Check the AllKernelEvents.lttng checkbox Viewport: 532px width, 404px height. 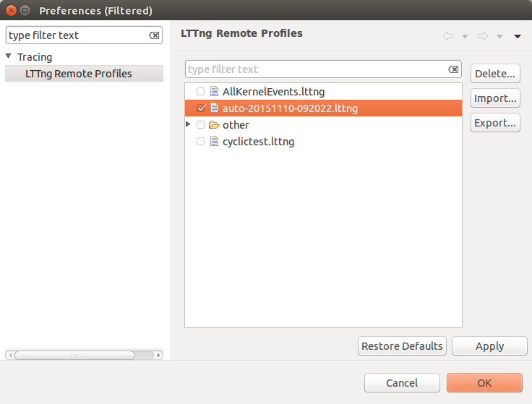click(201, 92)
